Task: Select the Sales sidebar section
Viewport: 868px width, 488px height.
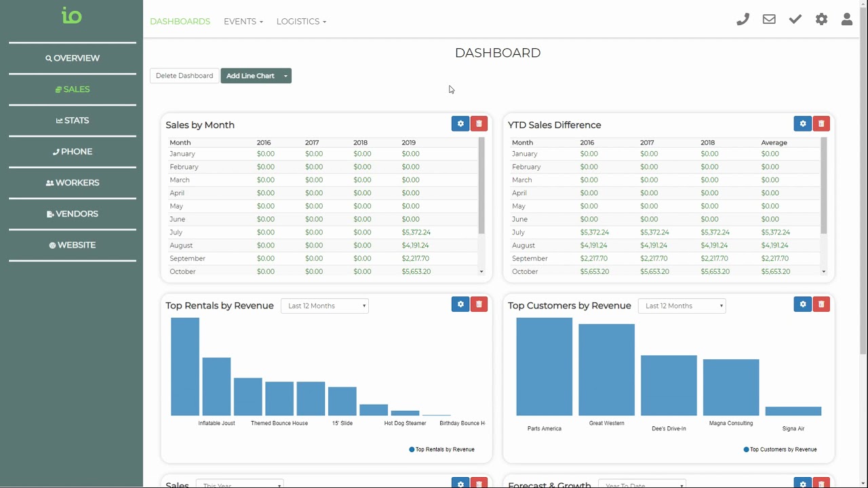Action: 72,89
